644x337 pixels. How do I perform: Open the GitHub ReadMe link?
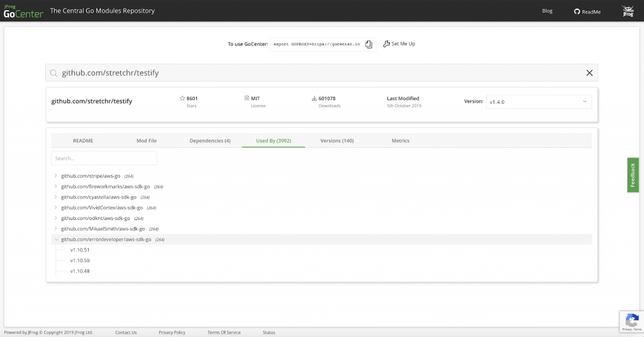587,11
